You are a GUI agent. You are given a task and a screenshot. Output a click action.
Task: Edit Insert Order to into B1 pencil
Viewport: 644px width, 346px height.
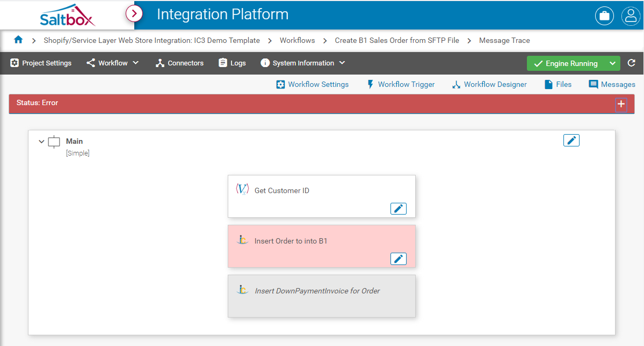click(x=399, y=259)
